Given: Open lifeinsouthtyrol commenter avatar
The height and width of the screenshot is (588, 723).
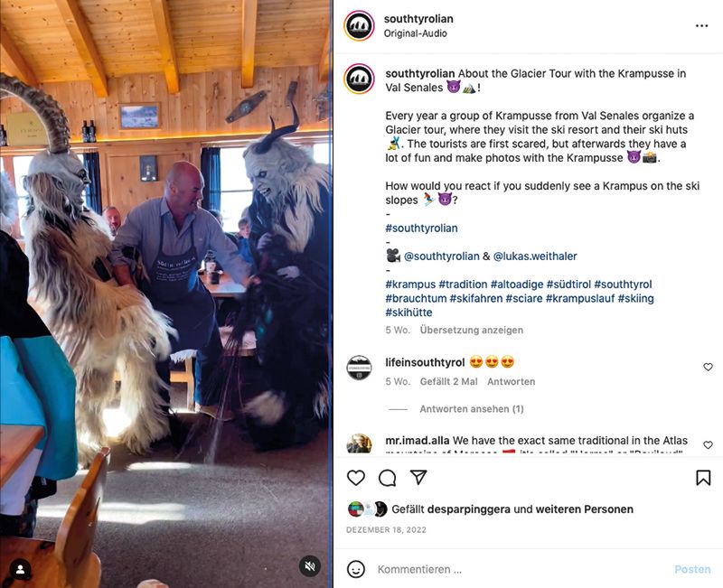Looking at the screenshot, I should point(359,369).
